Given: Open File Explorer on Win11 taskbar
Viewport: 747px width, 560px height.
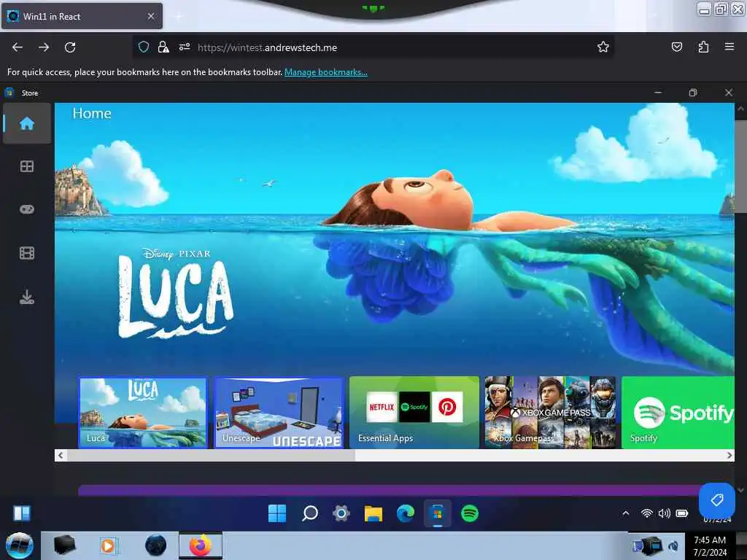Looking at the screenshot, I should [x=373, y=513].
